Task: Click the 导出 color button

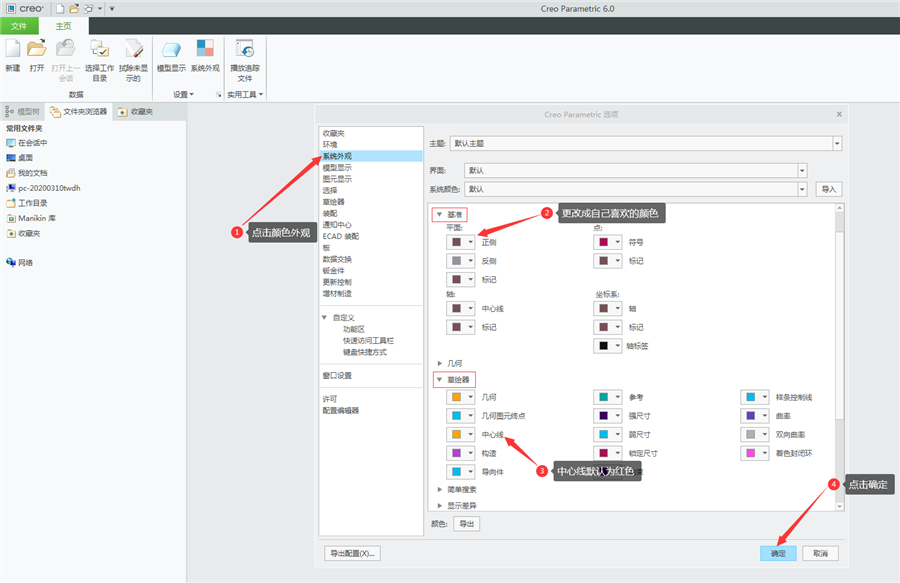Action: [467, 524]
